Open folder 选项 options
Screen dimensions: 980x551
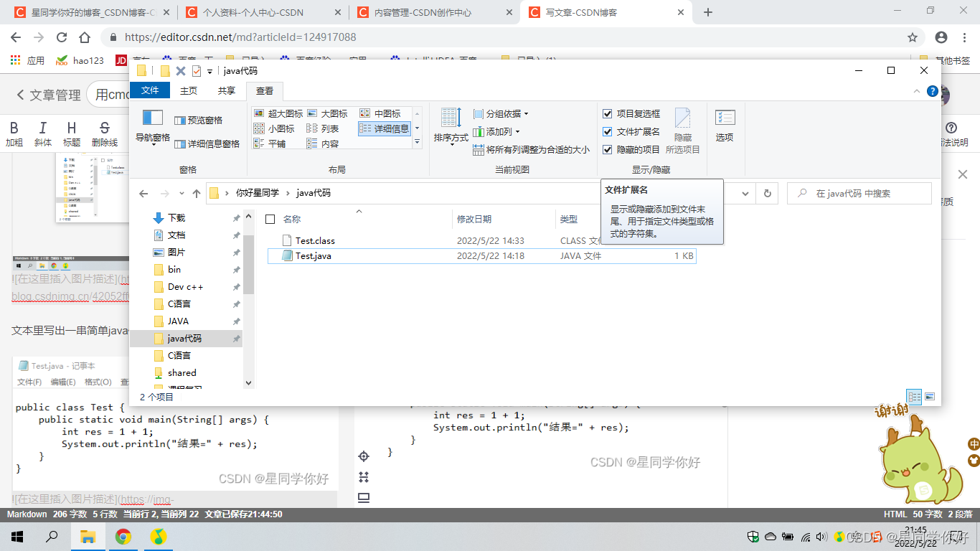[x=725, y=126]
